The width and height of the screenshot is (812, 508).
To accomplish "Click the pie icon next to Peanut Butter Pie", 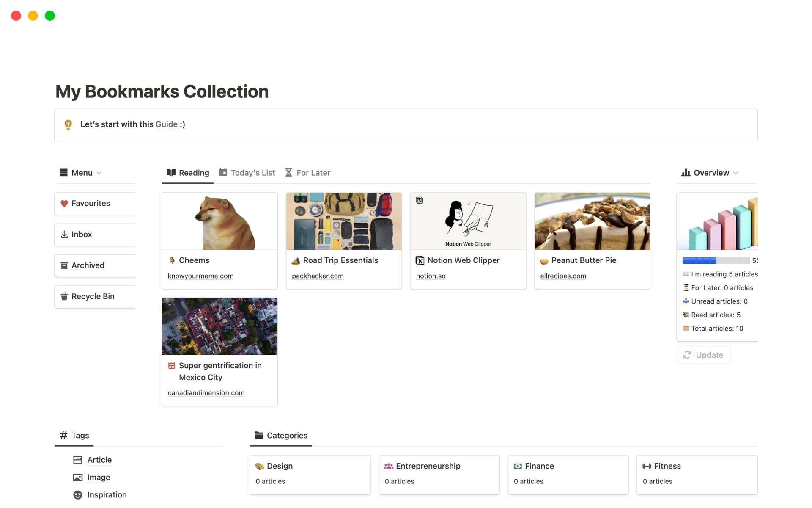I will (x=544, y=261).
